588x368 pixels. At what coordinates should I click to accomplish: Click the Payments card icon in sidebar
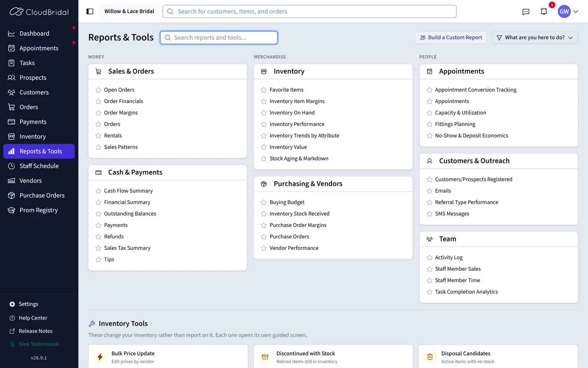[11, 122]
